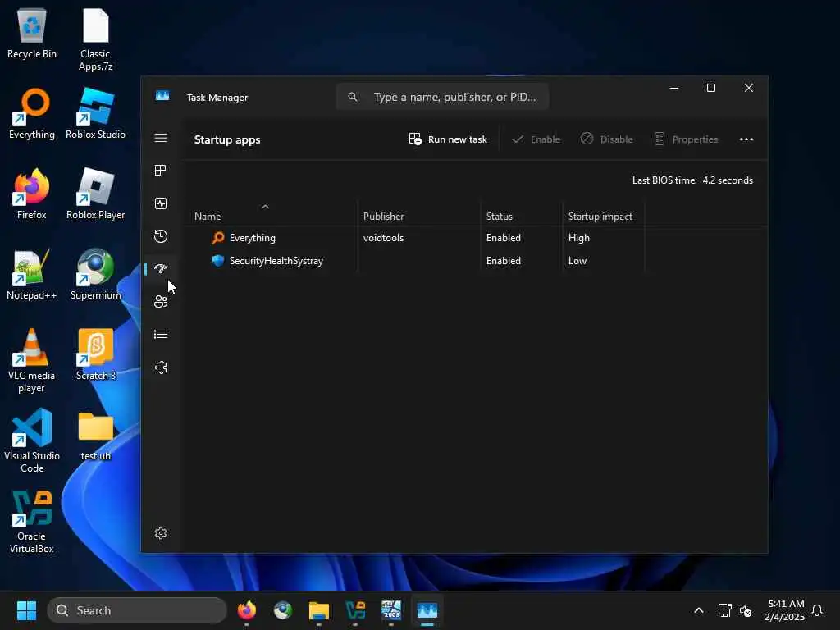Open the network status tray icon

(x=724, y=610)
